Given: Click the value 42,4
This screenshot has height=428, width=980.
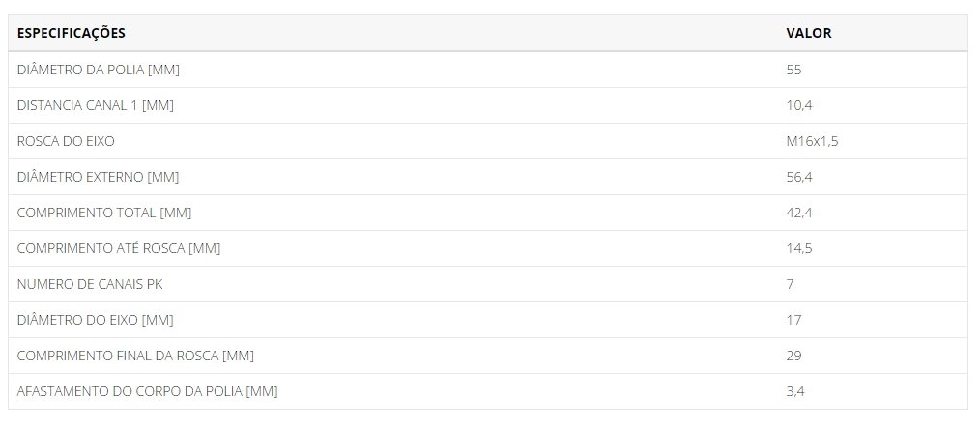Looking at the screenshot, I should point(799,213).
